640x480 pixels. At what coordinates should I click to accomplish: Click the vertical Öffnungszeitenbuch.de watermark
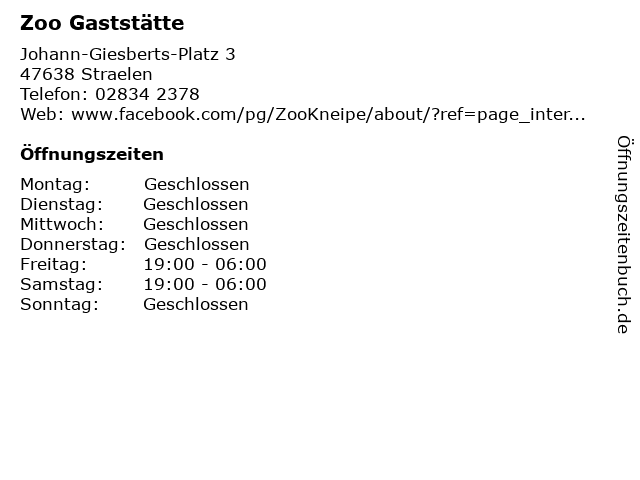click(624, 235)
